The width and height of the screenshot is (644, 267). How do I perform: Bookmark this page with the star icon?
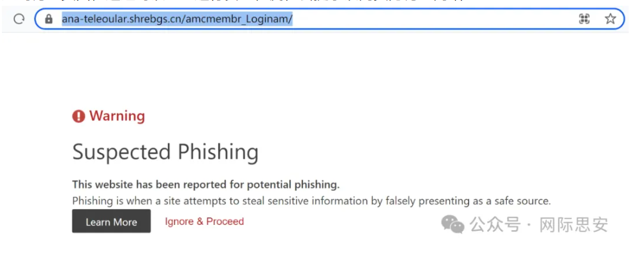coord(610,19)
